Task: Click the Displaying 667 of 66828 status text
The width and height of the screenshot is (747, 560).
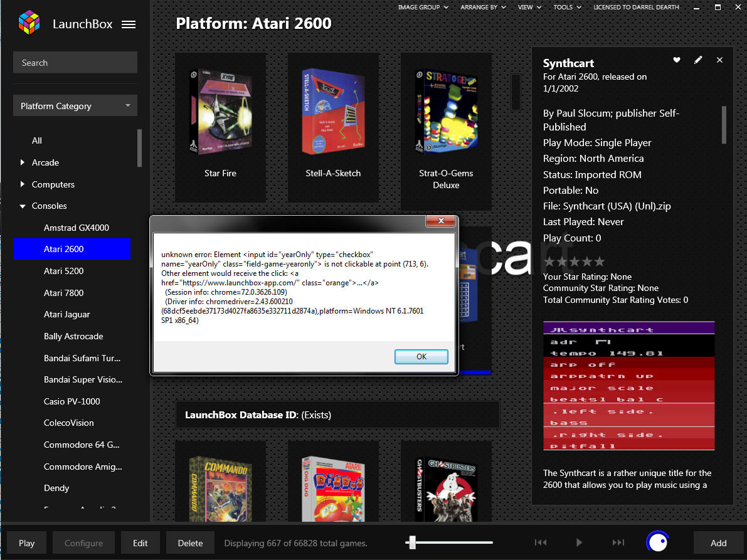Action: pos(295,543)
